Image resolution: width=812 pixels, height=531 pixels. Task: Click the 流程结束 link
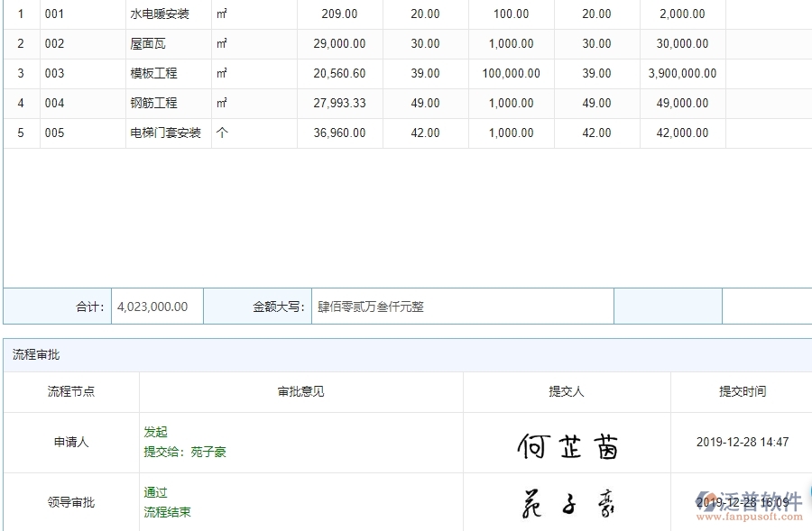167,512
